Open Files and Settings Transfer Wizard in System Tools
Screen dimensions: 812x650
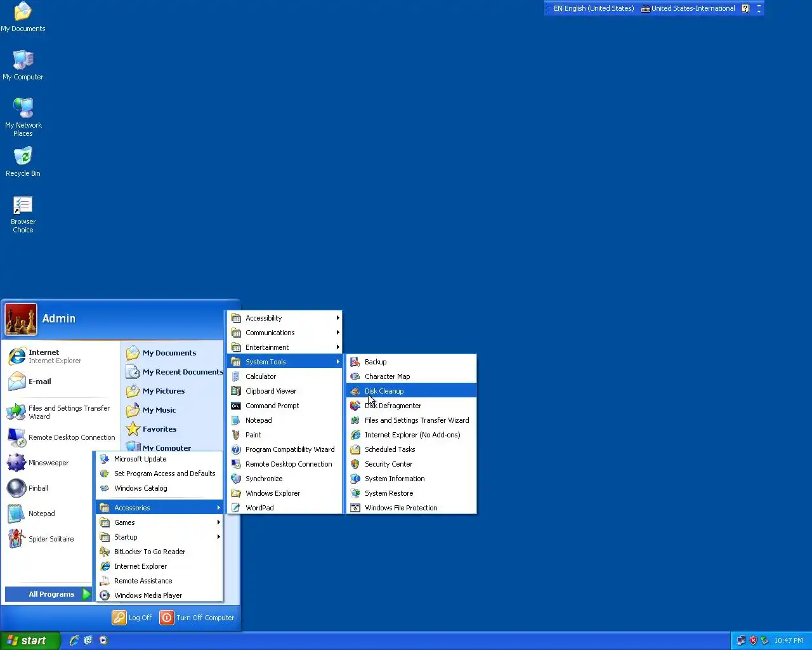pyautogui.click(x=411, y=420)
